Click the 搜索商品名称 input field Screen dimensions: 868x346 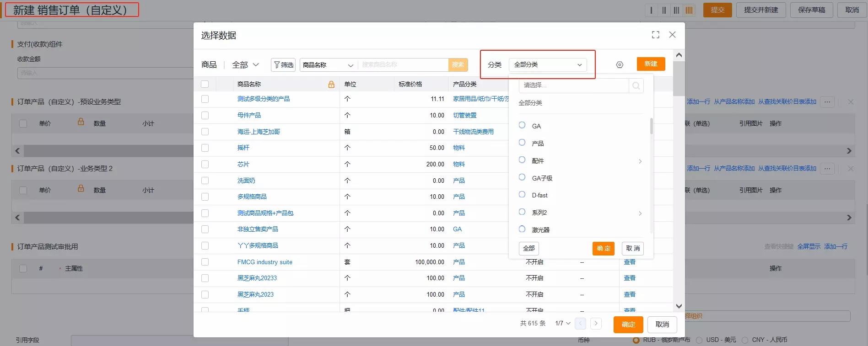coord(403,65)
